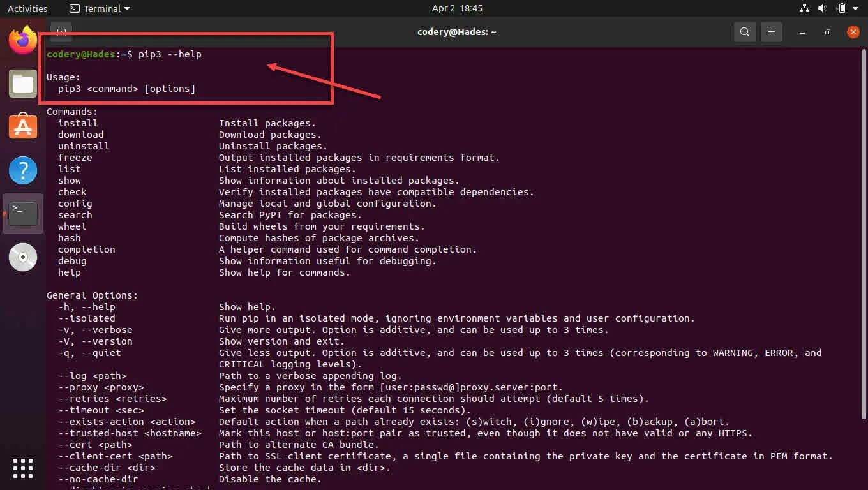
Task: Open the Help application icon
Action: [x=23, y=170]
